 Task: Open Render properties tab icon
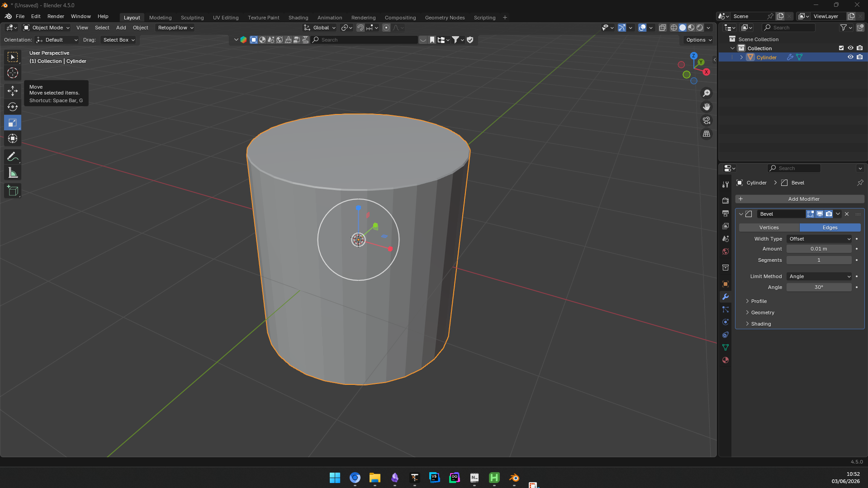click(726, 200)
